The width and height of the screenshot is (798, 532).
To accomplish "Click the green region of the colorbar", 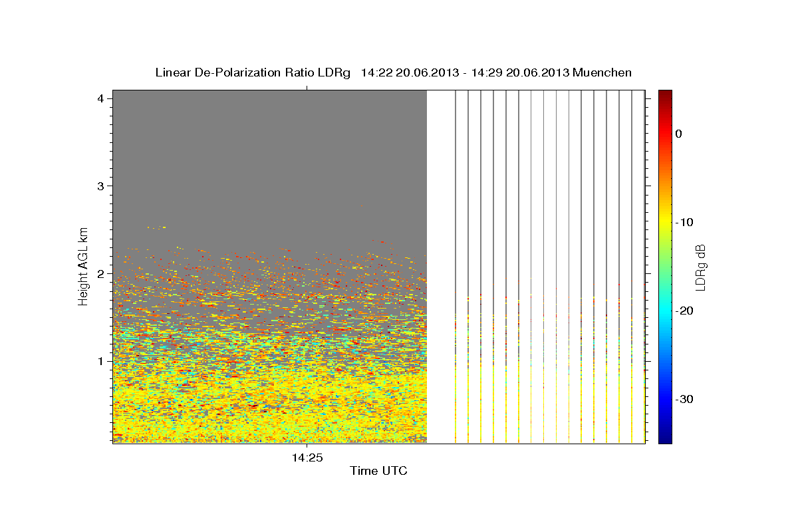I will 665,266.
